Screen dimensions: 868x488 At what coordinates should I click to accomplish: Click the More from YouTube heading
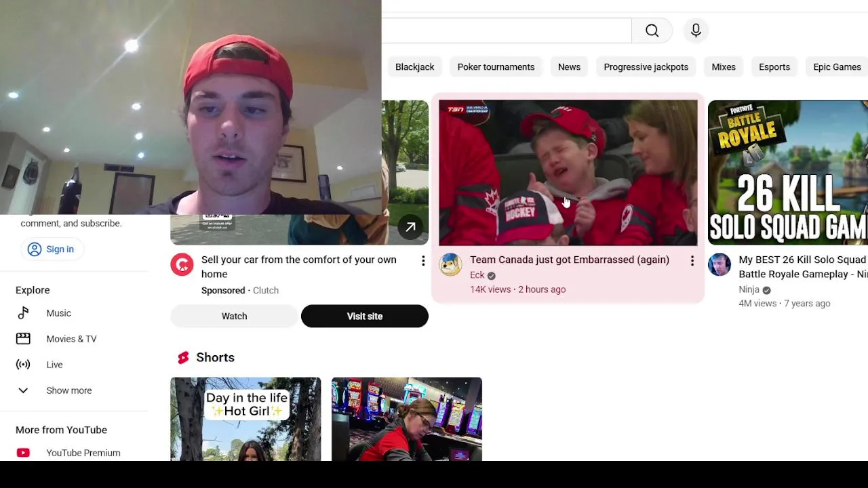[x=61, y=430]
